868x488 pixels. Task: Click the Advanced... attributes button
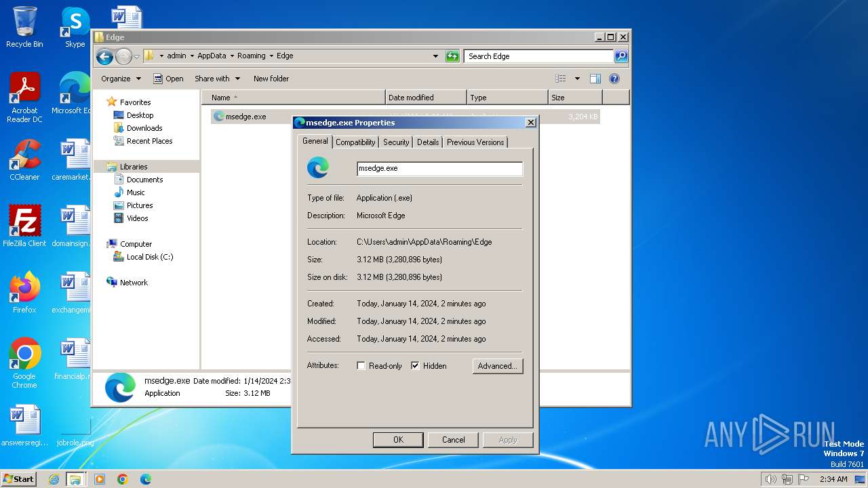(498, 366)
